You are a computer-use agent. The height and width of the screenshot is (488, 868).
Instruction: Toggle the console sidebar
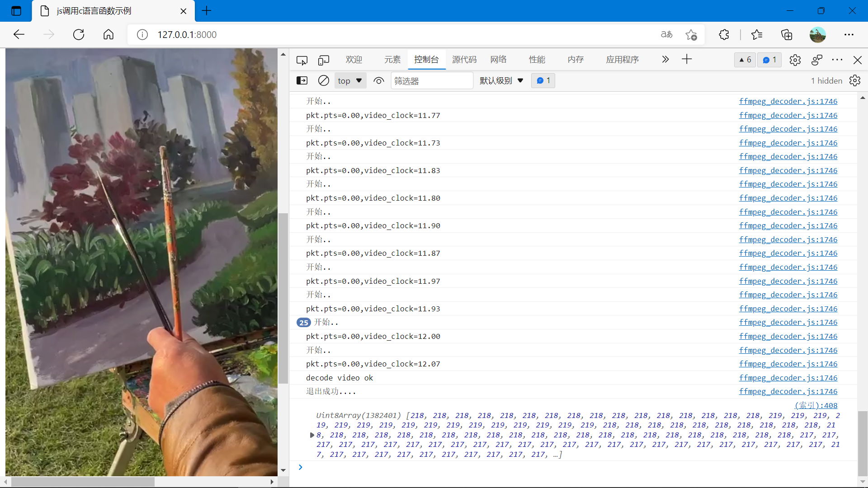(302, 81)
